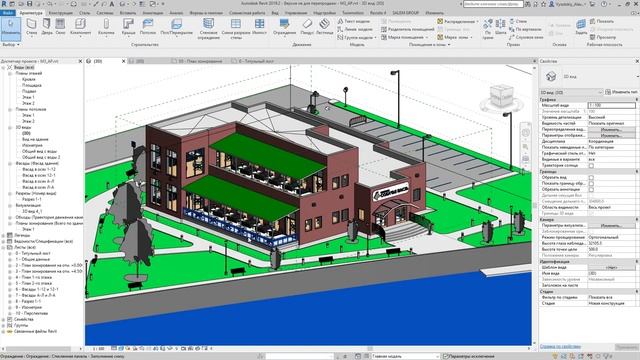The image size is (640, 360).
Task: Select Фасад в осях 1-12 in browser
Action: [39, 169]
